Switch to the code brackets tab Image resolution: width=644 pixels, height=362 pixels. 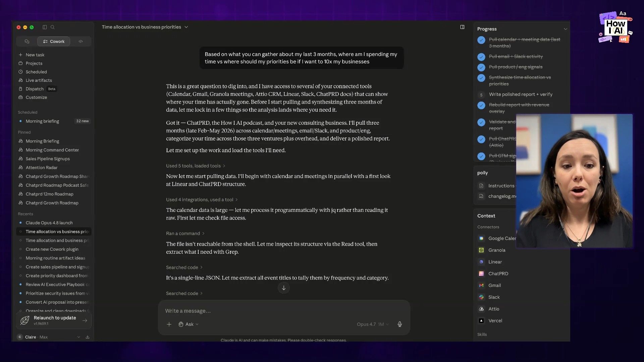[x=81, y=42]
